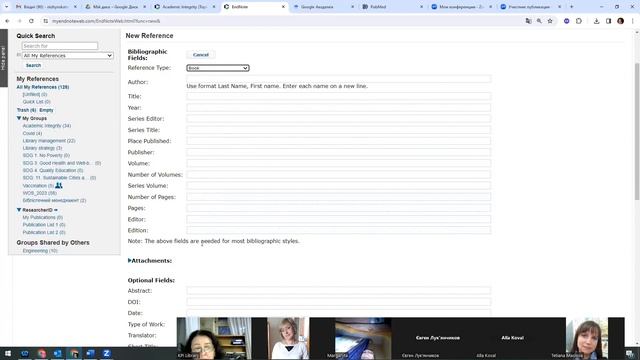Click the Quick Search button
The image size is (640, 360).
33,65
